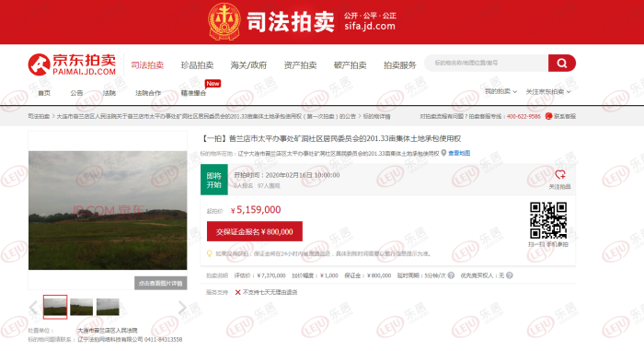This screenshot has width=644, height=351.
Task: Select the 珍品拍卖 navigation tab
Action: [x=197, y=65]
